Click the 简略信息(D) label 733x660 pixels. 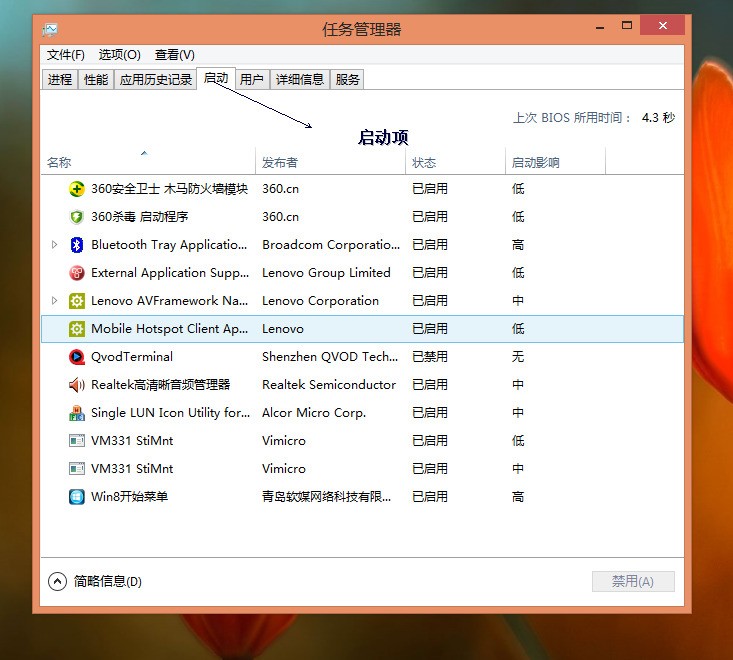pos(108,582)
